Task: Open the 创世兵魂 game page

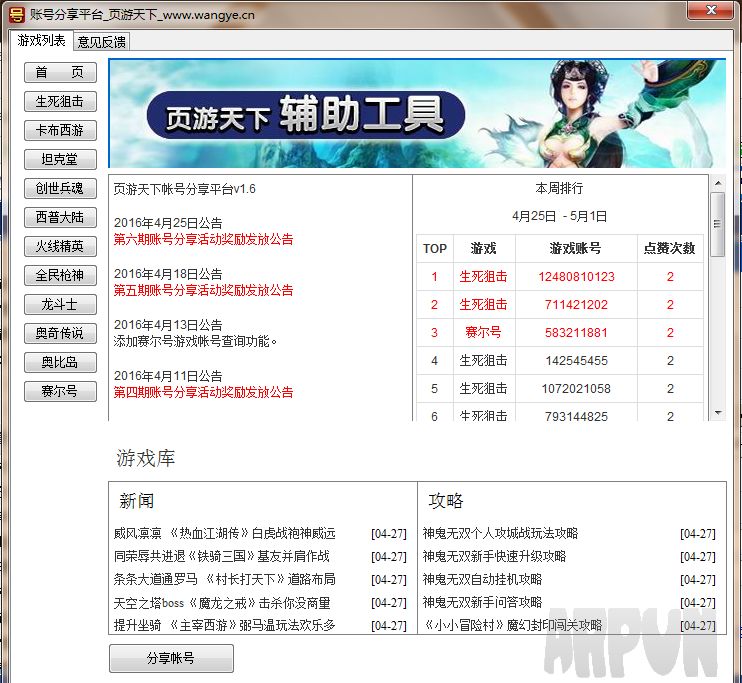Action: 60,188
